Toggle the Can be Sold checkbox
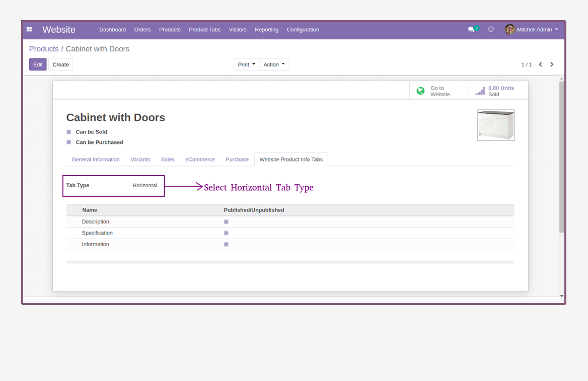The image size is (588, 381). [68, 132]
